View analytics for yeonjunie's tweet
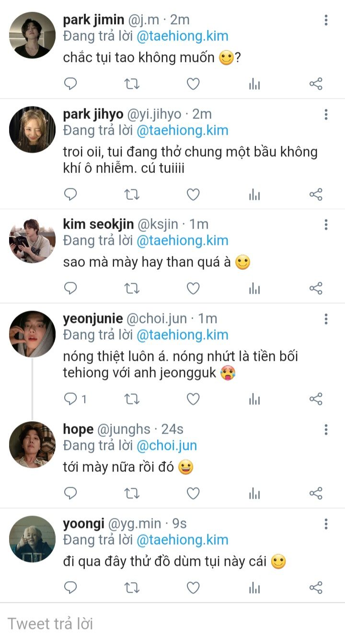345x644 pixels. pos(254,399)
